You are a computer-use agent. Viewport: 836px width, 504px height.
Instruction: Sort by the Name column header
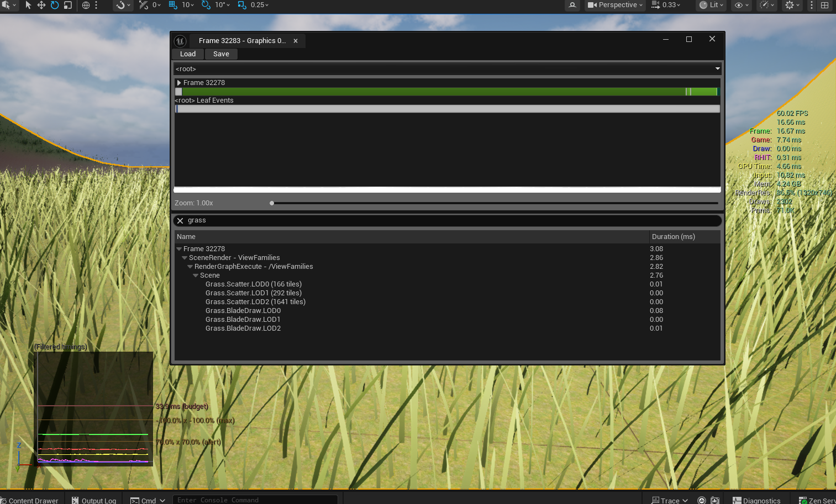(x=412, y=237)
